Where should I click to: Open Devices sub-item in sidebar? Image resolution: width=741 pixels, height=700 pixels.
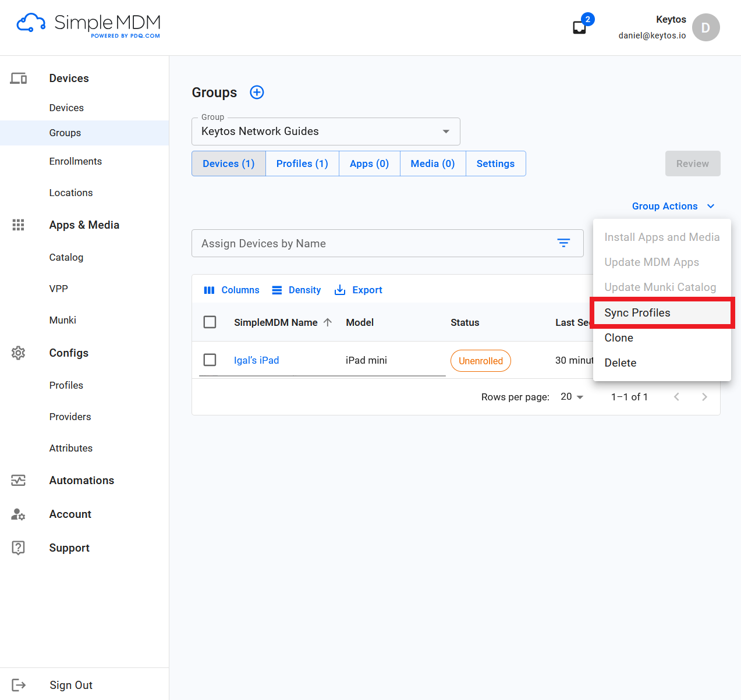(x=66, y=108)
